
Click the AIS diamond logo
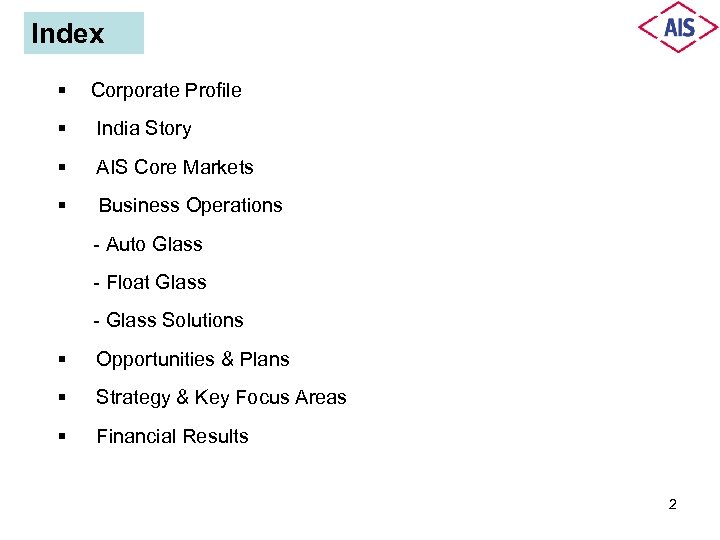[678, 27]
